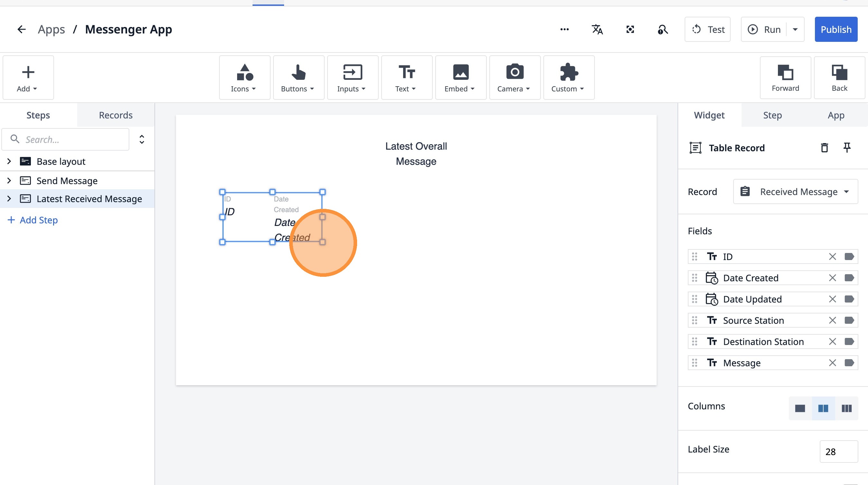
Task: Send widget Back in layer order
Action: pos(839,78)
